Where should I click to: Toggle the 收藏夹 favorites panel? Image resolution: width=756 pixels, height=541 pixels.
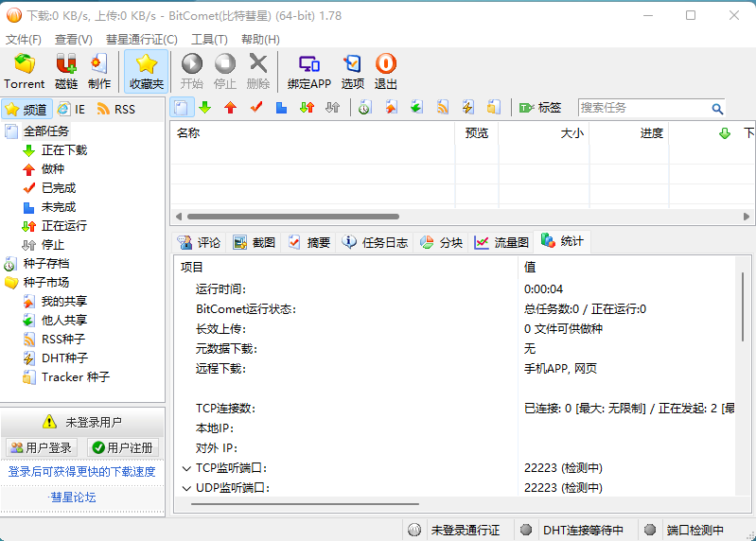tap(146, 71)
